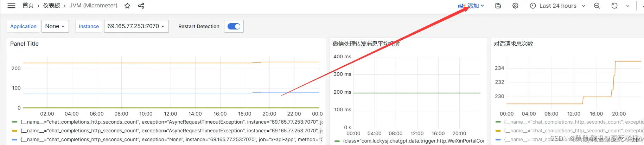Screen dimensions: 644x145
Task: Open dashboard settings gear
Action: (x=515, y=6)
